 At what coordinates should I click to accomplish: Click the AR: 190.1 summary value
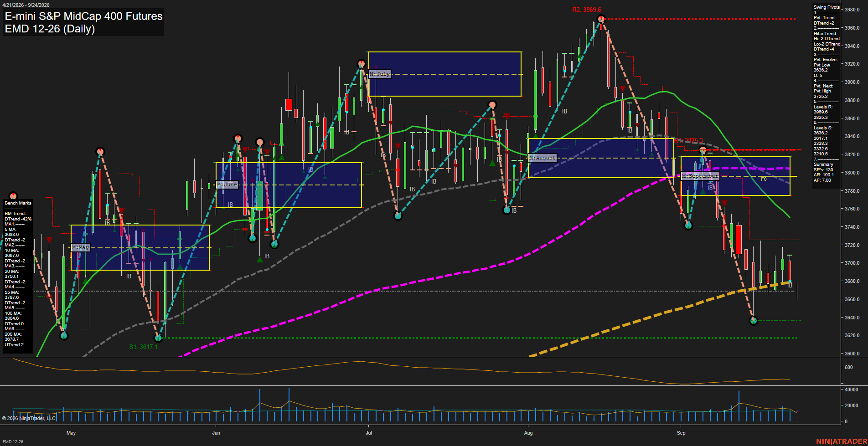(823, 175)
